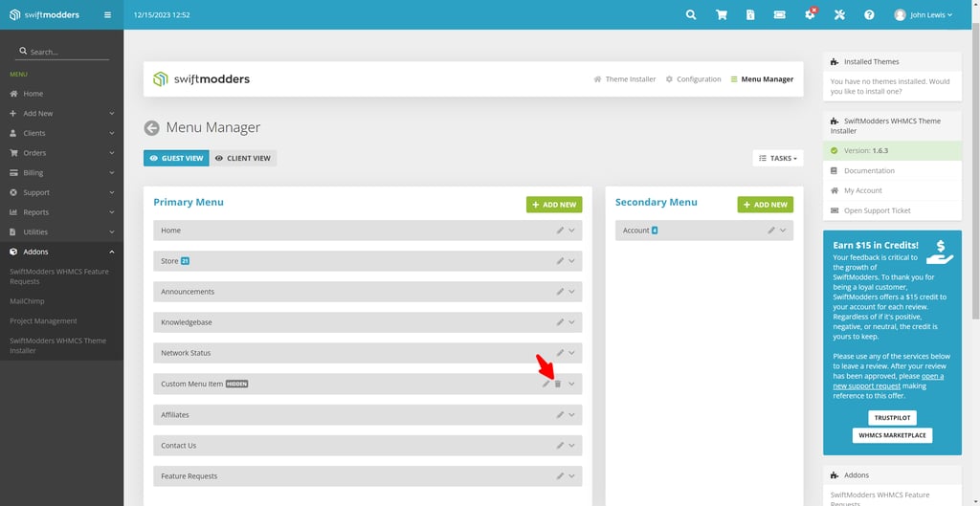Open Project Management addon in sidebar

44,321
